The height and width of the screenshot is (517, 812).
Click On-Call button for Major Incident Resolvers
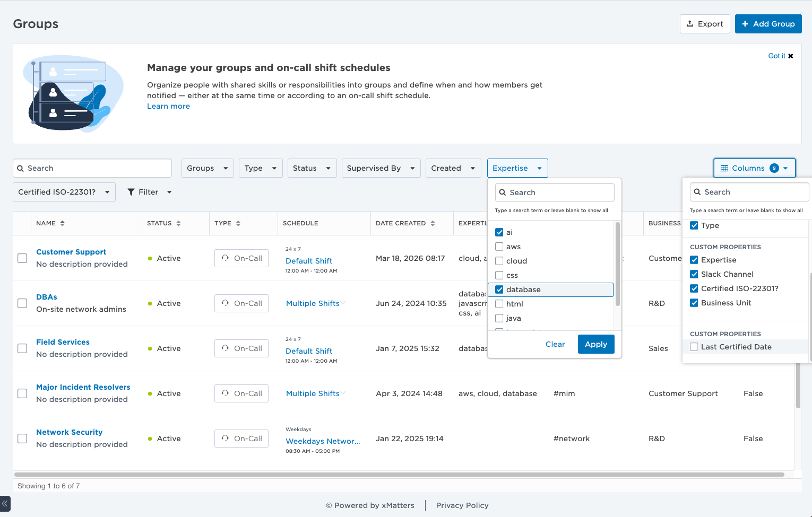pos(241,393)
